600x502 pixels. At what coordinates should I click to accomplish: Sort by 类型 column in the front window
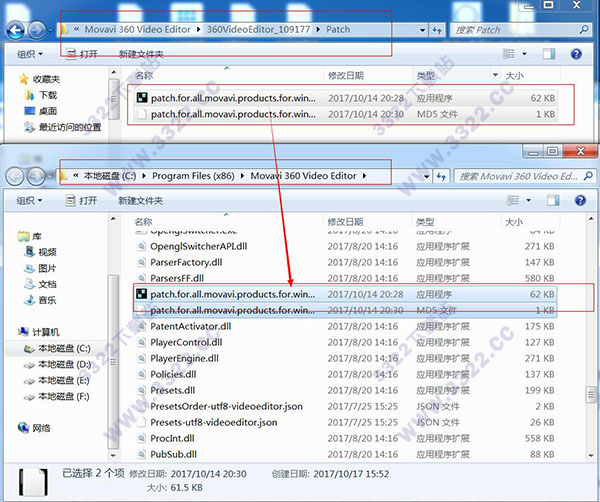click(425, 222)
